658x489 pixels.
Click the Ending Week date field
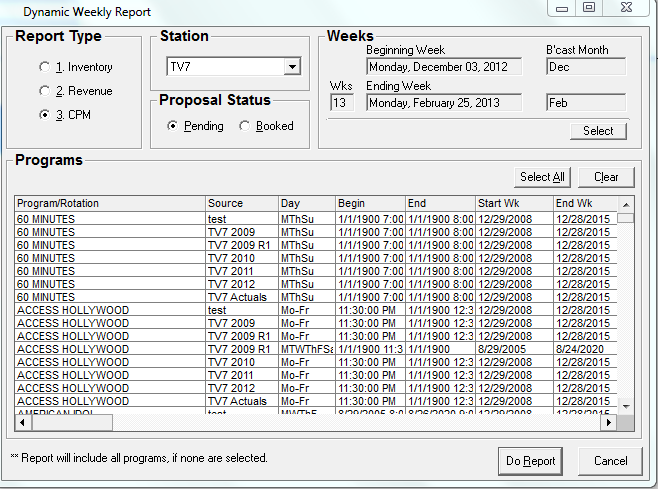pos(444,103)
